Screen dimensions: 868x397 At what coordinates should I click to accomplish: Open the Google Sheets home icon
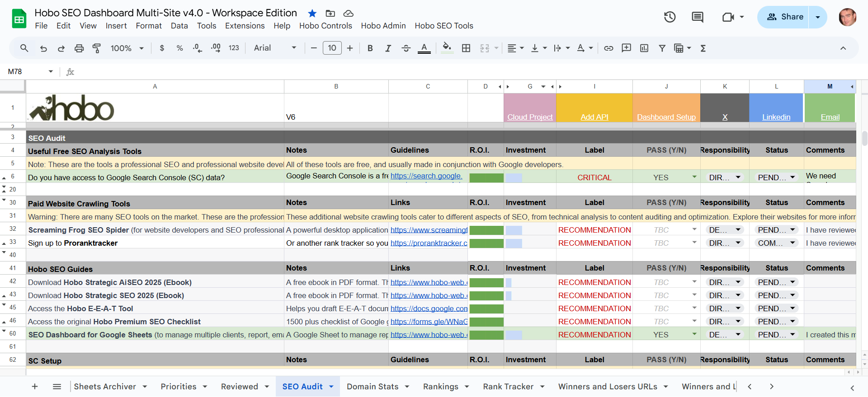coord(19,19)
